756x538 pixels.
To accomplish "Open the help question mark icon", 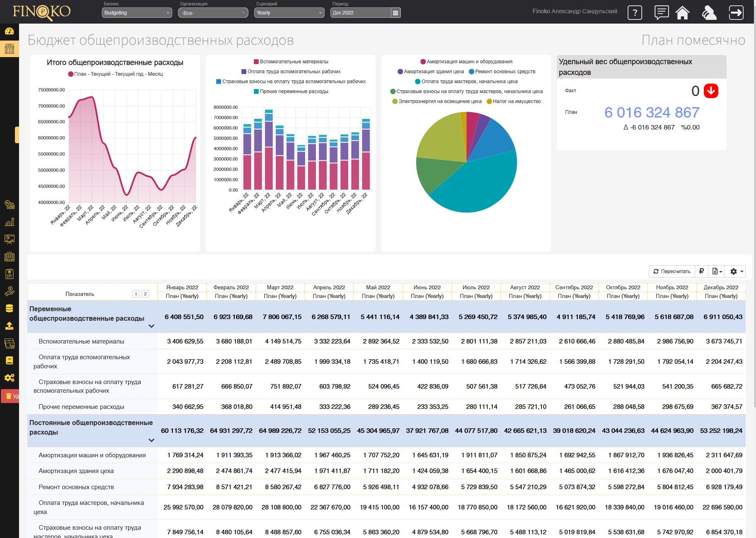I will pyautogui.click(x=634, y=13).
